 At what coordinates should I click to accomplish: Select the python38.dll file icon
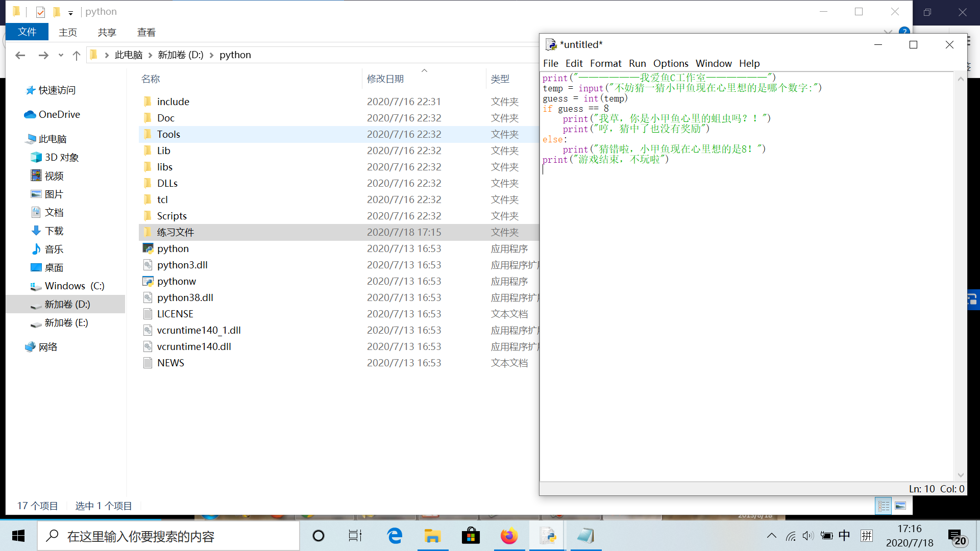(x=148, y=297)
